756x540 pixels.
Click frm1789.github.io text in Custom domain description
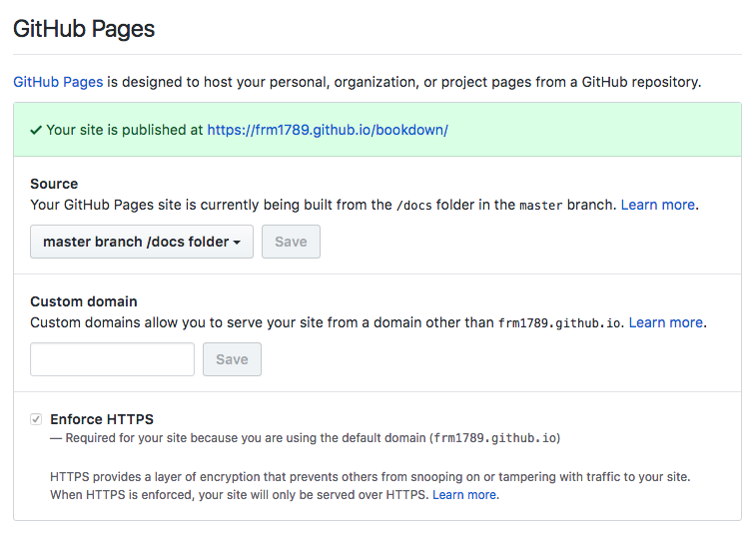(x=558, y=323)
